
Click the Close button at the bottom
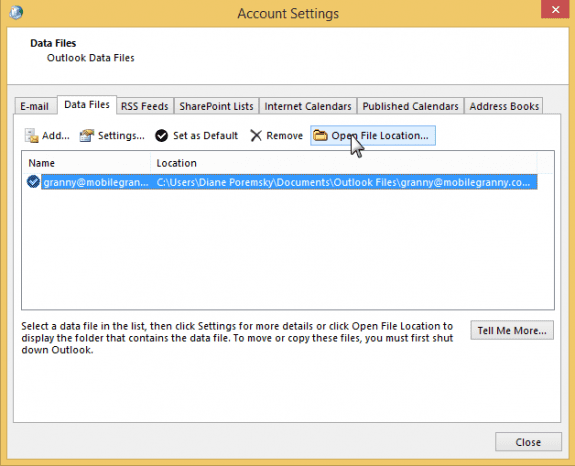[528, 442]
